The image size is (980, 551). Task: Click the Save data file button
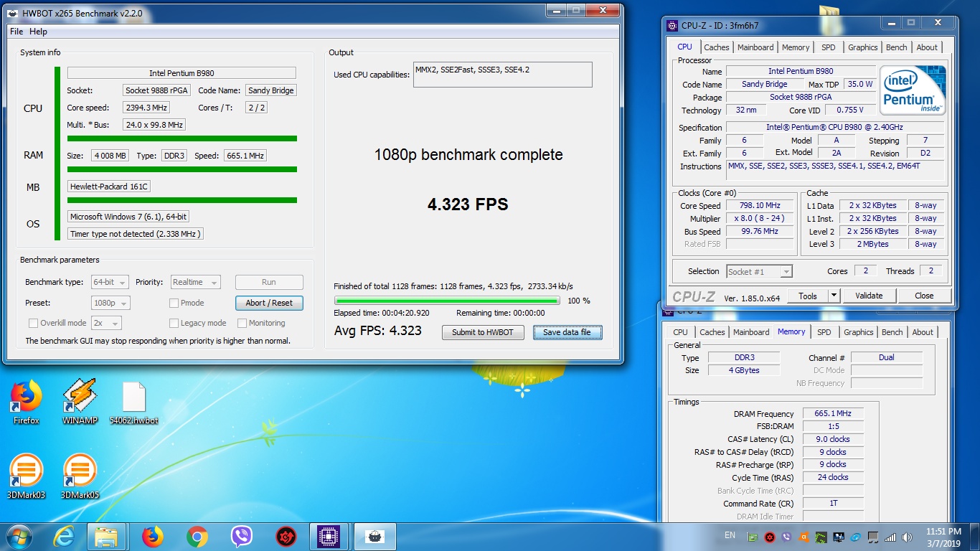(567, 332)
